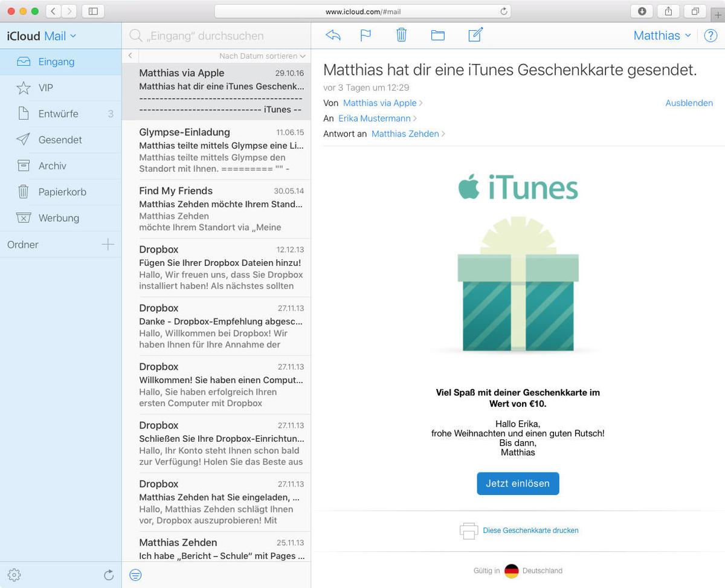Add a new folder with the plus icon

(x=108, y=244)
